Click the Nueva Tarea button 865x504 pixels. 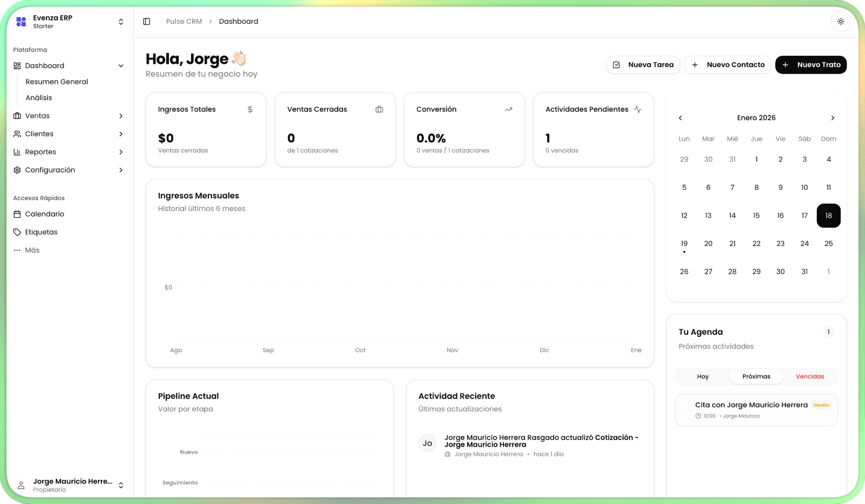643,65
